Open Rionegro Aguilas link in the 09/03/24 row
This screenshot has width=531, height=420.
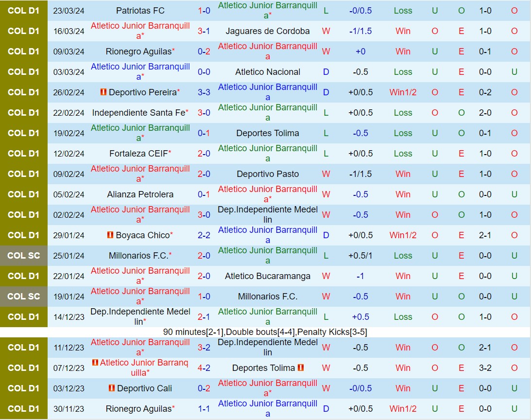click(x=138, y=52)
